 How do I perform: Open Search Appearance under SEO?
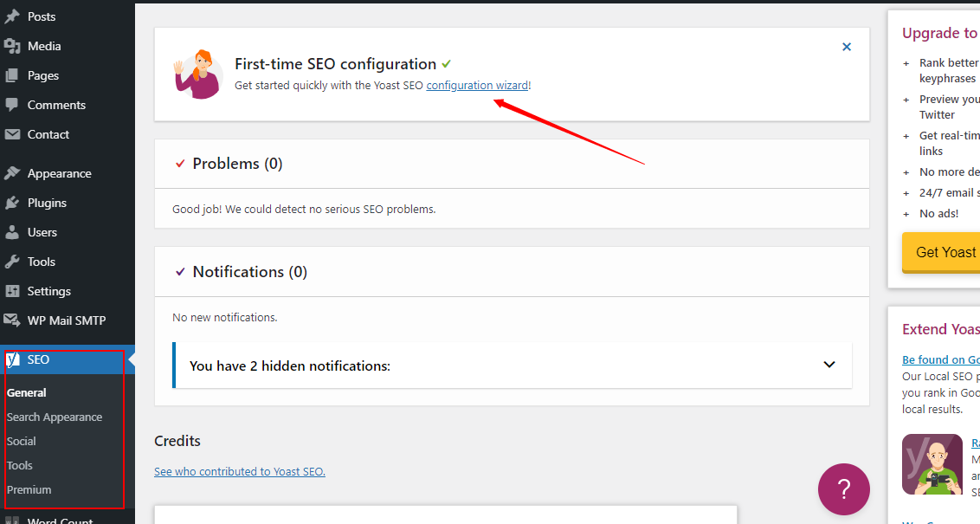pyautogui.click(x=55, y=417)
